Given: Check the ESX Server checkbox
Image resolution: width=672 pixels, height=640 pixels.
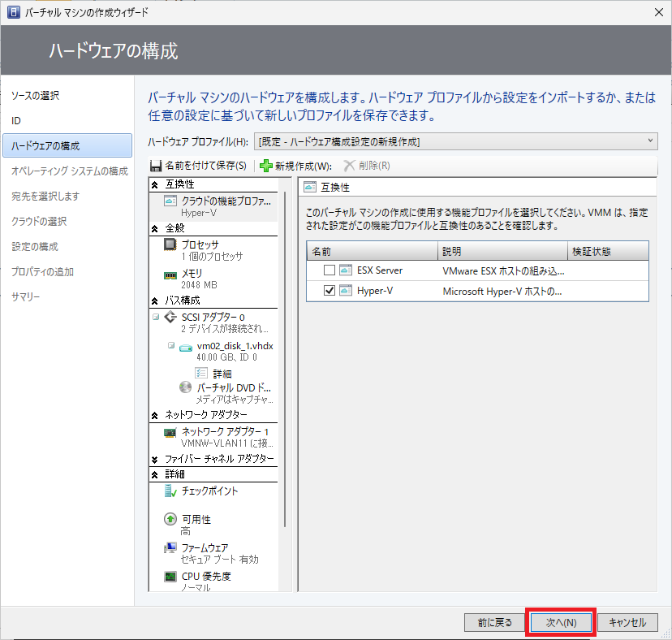Looking at the screenshot, I should click(330, 270).
